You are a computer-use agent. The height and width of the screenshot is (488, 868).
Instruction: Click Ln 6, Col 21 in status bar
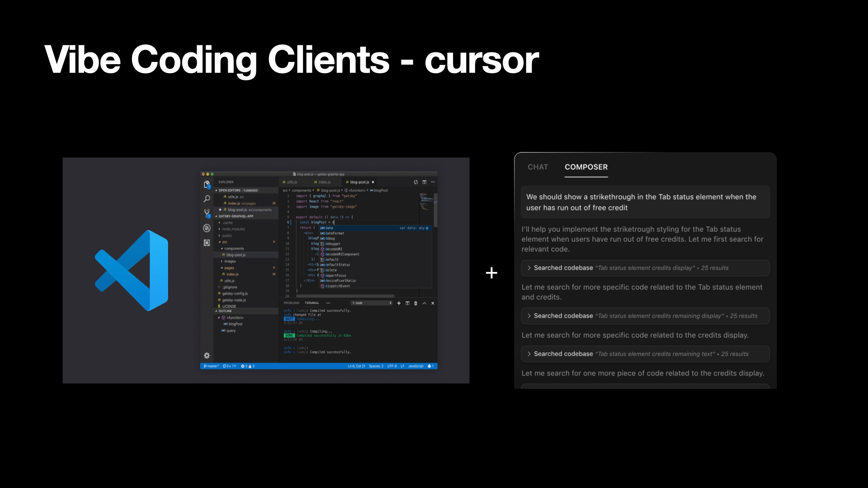click(356, 366)
